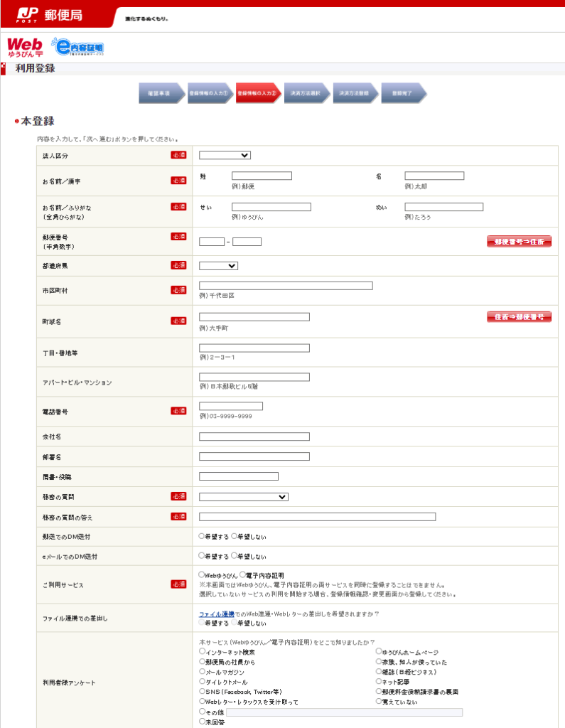The width and height of the screenshot is (565, 728).
Task: Focus the めい furigana field
Action: pos(444,207)
